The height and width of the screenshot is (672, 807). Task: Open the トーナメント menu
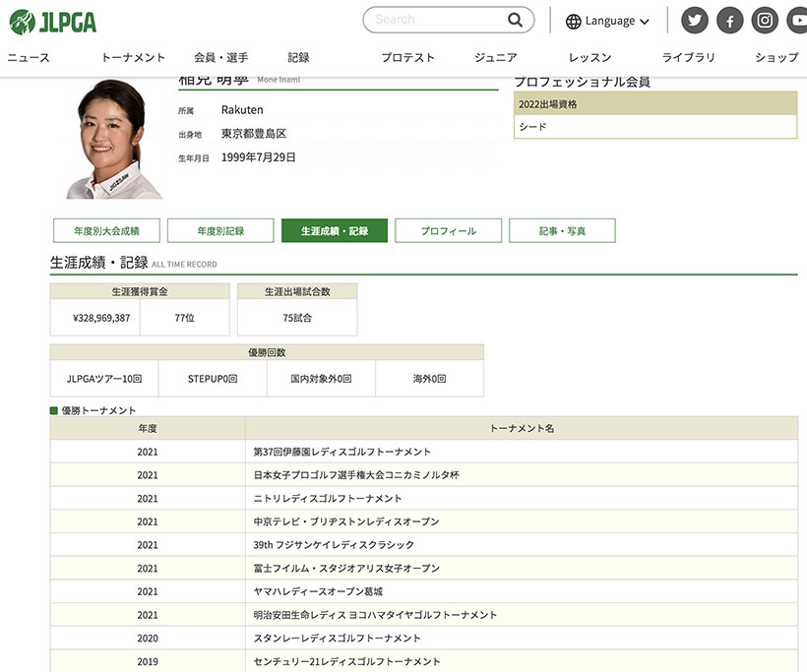[x=133, y=58]
